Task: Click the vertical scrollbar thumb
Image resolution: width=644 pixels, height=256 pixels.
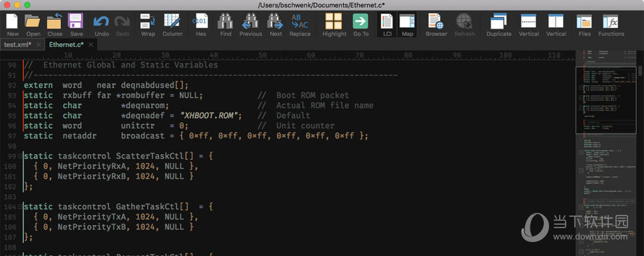Action: coord(641,70)
